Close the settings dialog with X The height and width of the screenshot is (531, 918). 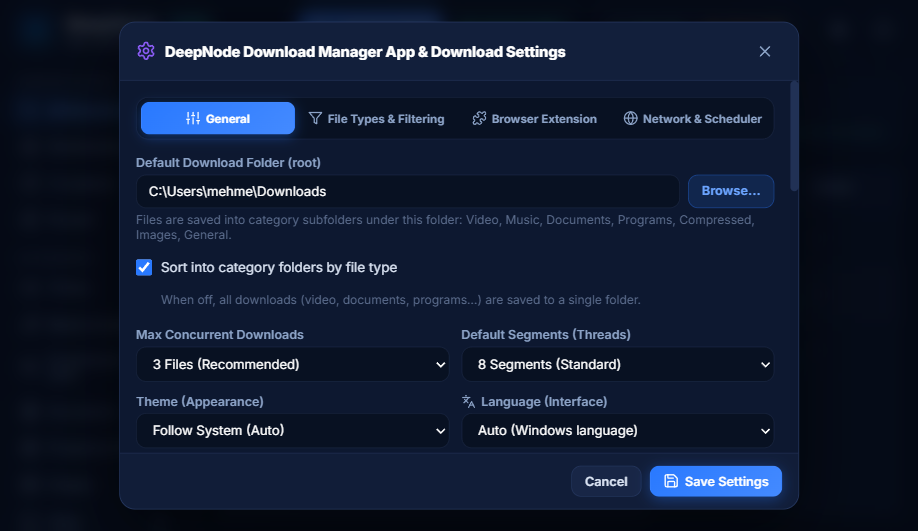[x=765, y=52]
